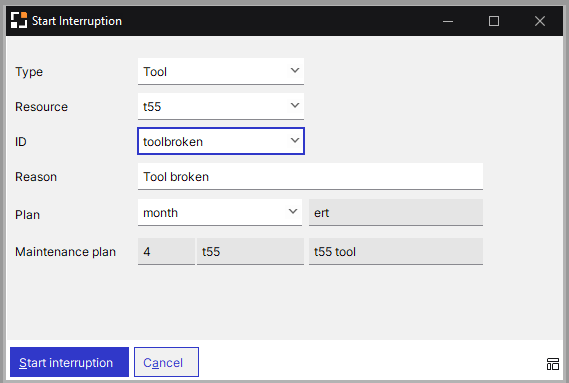Select the 't55 tool' description field

click(396, 252)
